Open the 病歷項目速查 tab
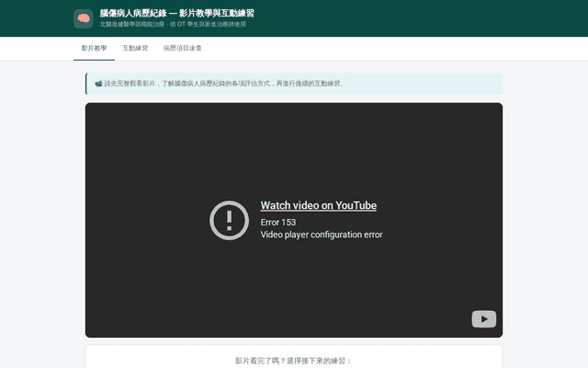This screenshot has width=588, height=368. coord(183,49)
